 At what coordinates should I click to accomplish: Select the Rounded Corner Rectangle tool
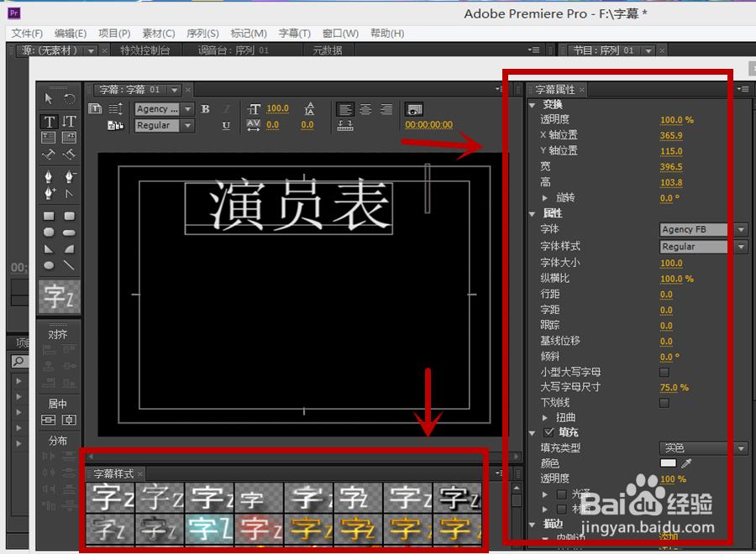(70, 217)
